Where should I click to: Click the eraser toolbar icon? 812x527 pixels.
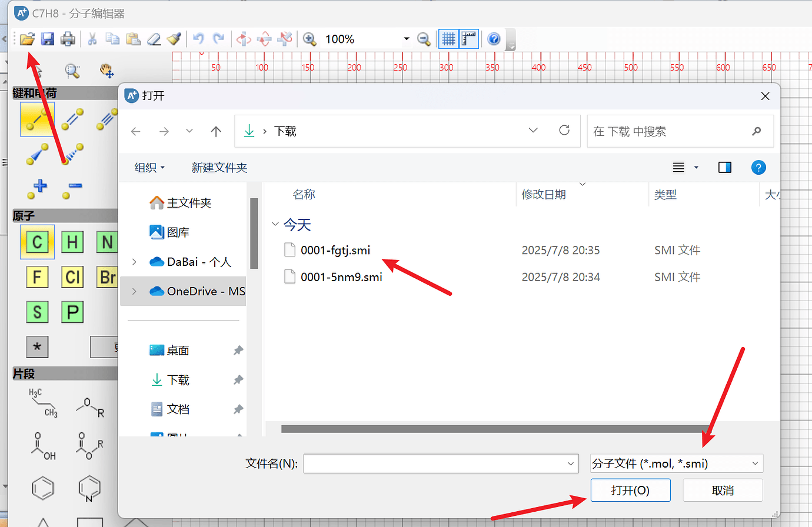click(x=154, y=39)
